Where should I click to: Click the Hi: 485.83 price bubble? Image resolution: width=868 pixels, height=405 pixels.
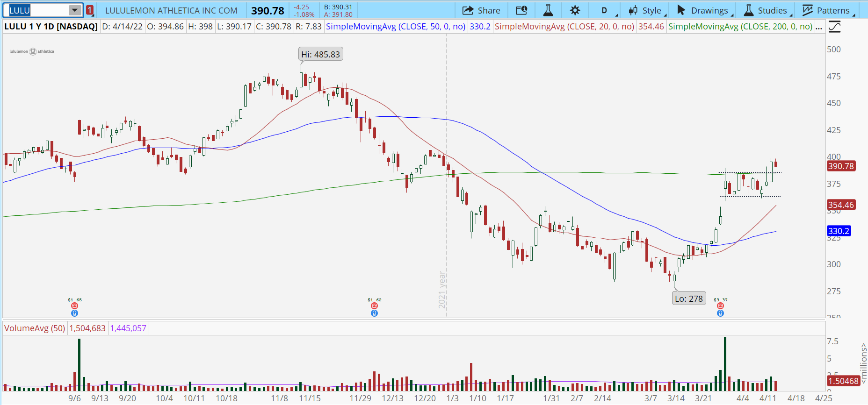pos(321,54)
